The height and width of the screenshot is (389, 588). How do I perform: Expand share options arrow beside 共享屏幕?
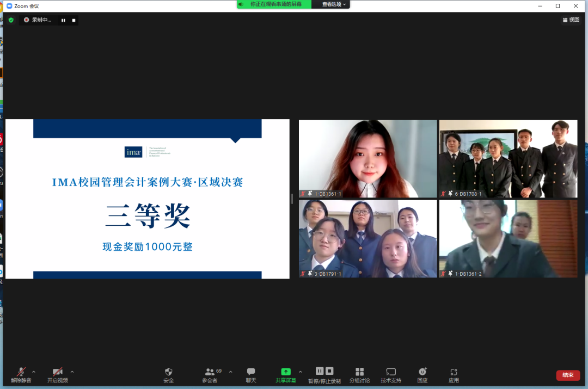click(x=301, y=372)
